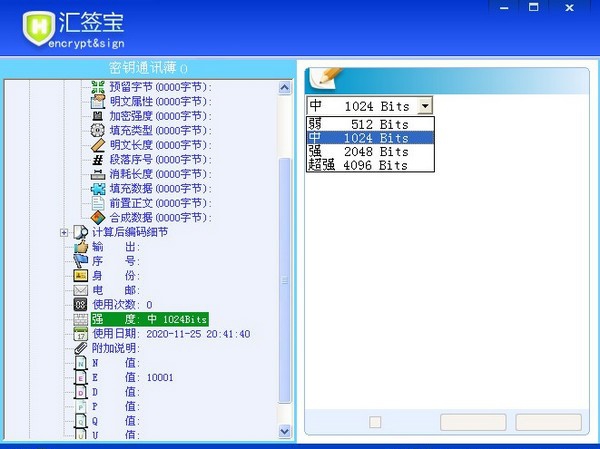Select the 合成数据 (0000字节) row text

pos(160,218)
